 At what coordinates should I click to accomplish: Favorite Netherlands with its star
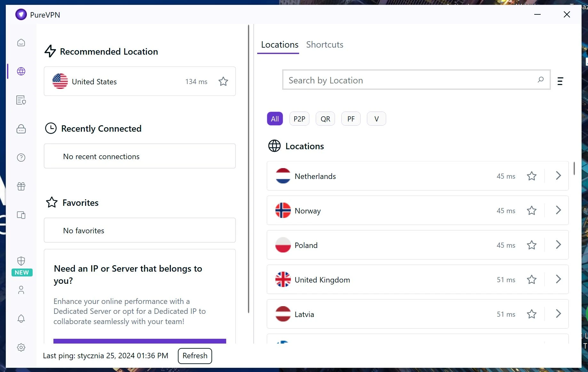click(532, 176)
